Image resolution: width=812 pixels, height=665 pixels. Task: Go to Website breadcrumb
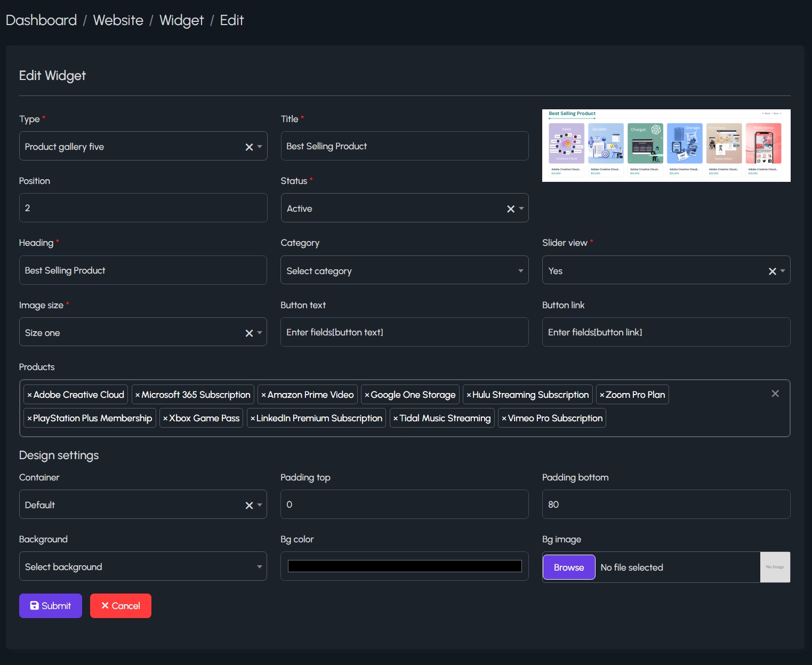(118, 20)
